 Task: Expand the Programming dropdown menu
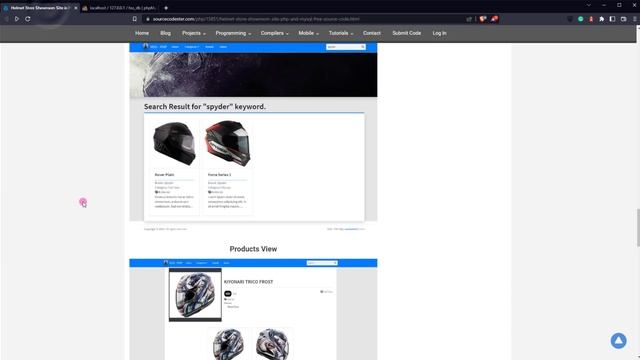point(233,33)
